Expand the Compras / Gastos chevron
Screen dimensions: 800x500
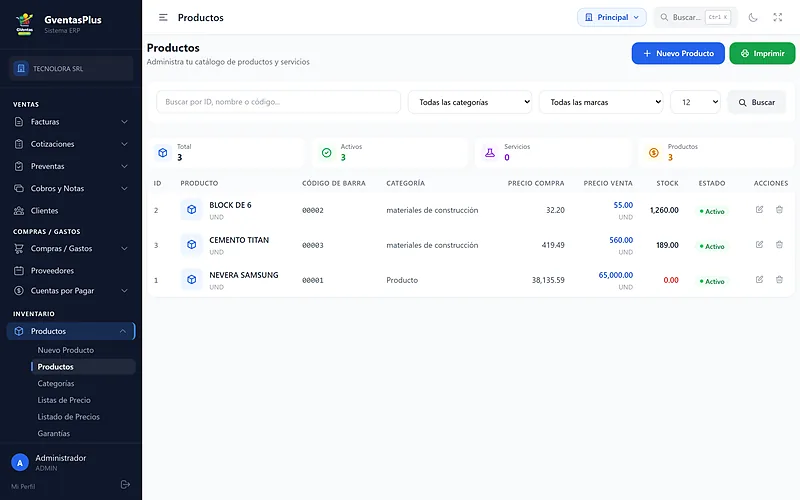coord(124,248)
